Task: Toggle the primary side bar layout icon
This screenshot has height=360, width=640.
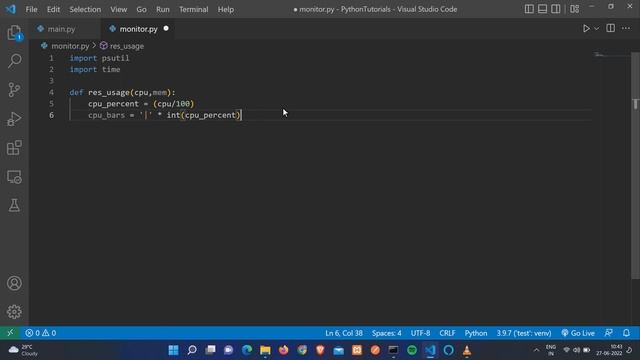Action: point(529,9)
